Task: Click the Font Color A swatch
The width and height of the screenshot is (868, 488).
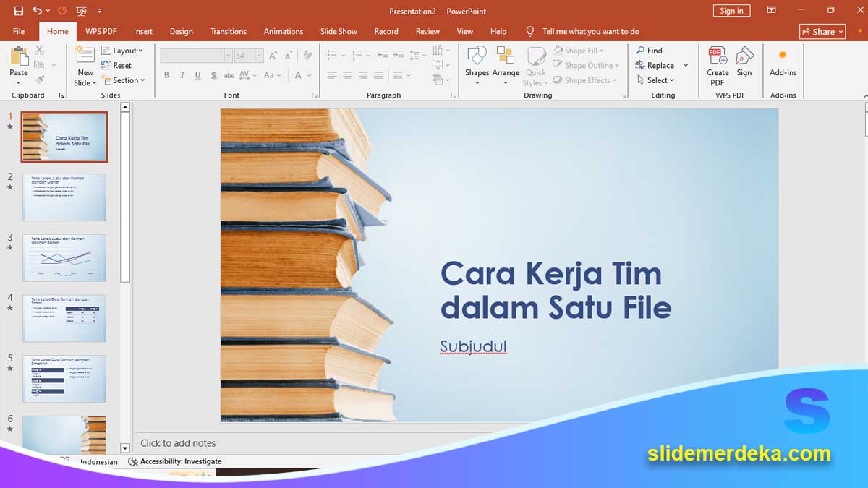Action: coord(298,75)
